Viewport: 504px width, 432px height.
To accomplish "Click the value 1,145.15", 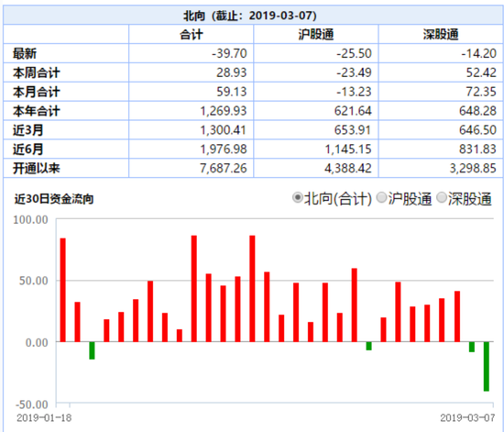I will pyautogui.click(x=348, y=150).
